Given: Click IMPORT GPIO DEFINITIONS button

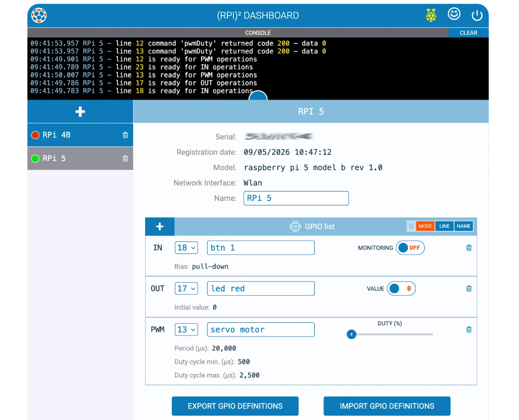Looking at the screenshot, I should point(387,406).
